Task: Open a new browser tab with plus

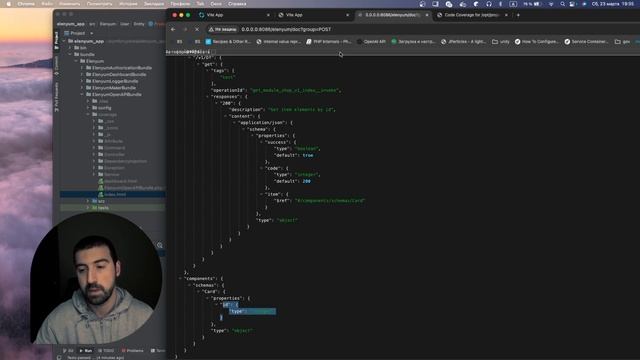Action: pos(518,15)
